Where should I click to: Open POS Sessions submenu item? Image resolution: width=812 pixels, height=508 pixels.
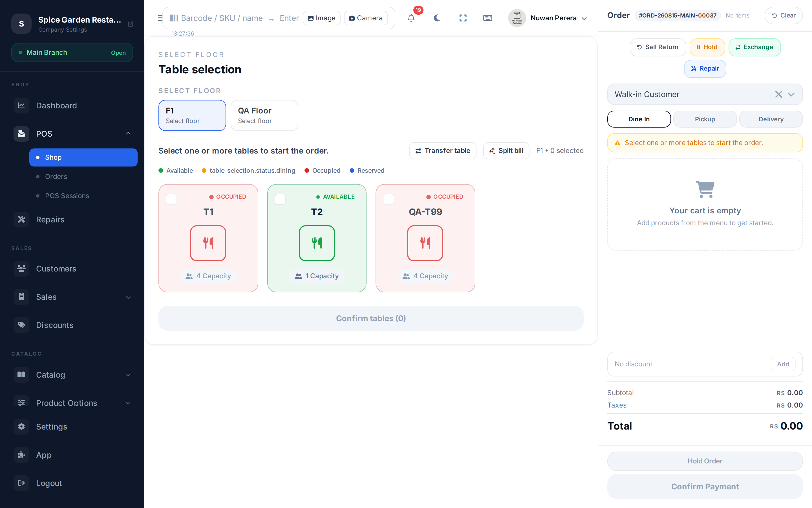[x=83, y=196]
